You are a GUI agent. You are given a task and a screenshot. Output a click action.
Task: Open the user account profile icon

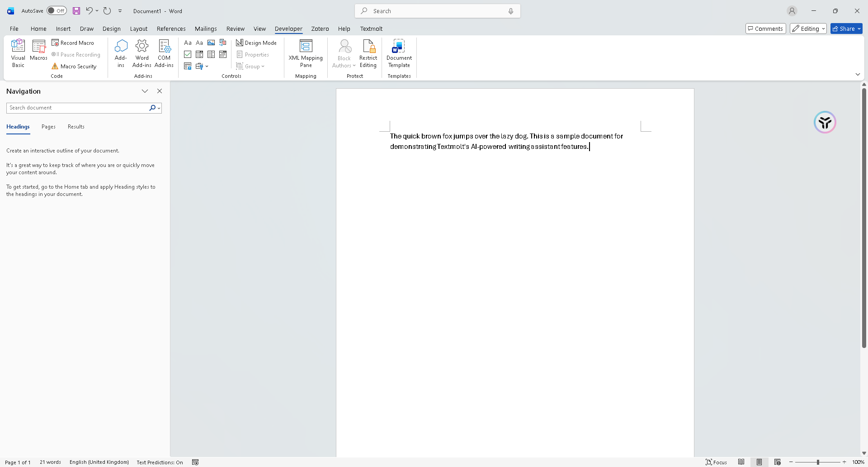tap(792, 11)
